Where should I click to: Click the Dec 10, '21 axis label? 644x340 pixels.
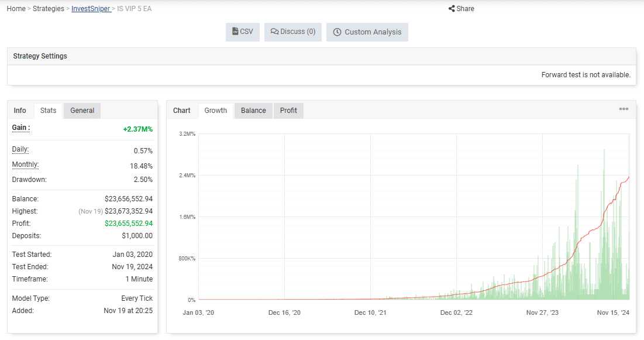(370, 313)
